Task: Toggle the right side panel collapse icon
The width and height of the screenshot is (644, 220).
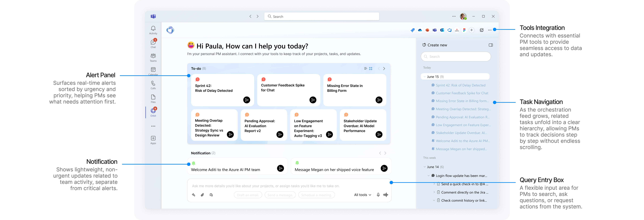Action: point(490,45)
